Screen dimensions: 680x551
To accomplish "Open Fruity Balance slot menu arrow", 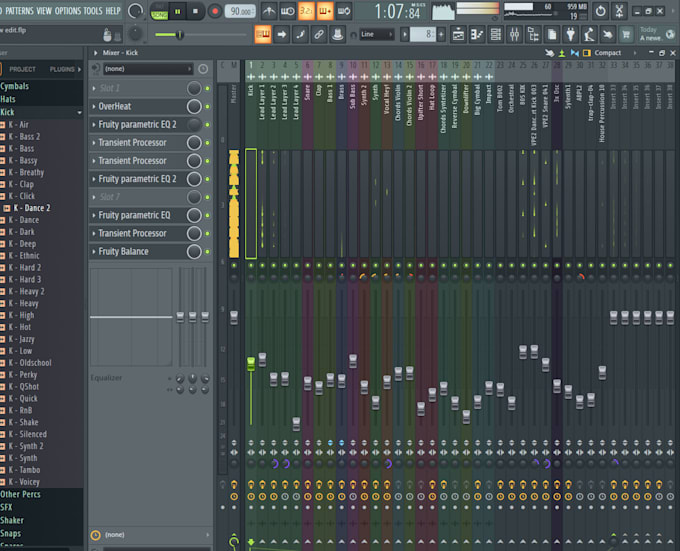I will tap(94, 251).
